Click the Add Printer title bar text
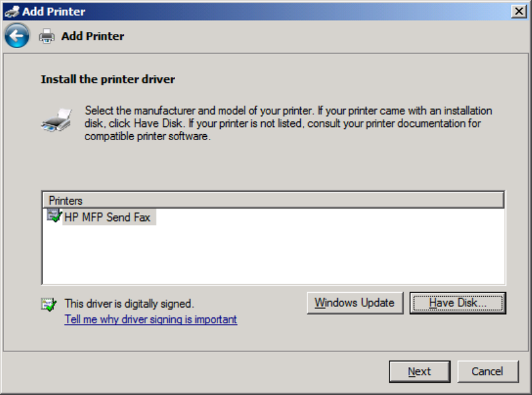Viewport: 532px width, 395px height. [x=53, y=11]
